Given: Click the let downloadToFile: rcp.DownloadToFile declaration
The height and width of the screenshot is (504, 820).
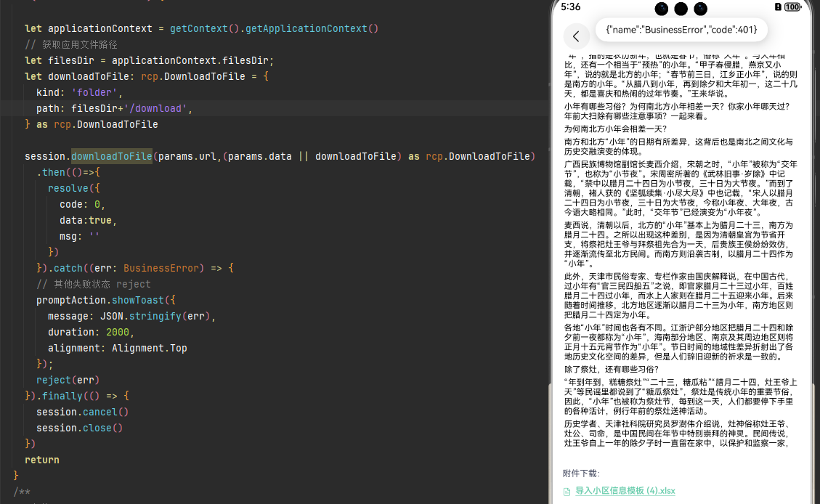Looking at the screenshot, I should point(147,76).
